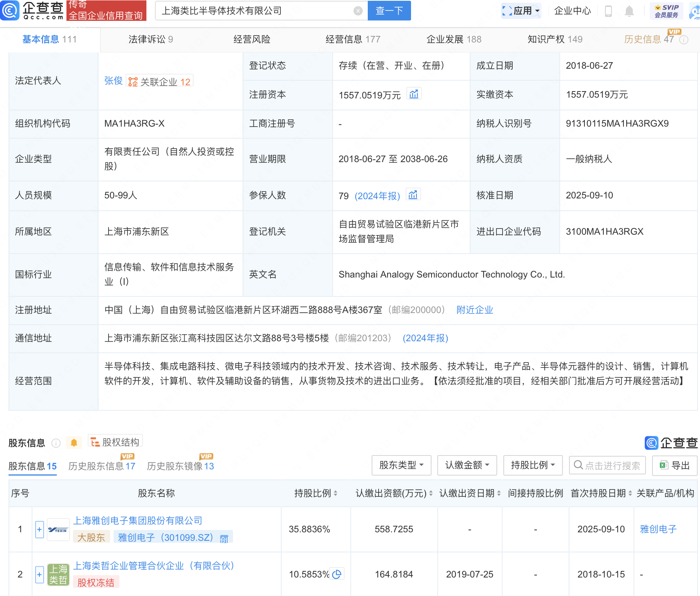Click info icon next to 历史信息
The image size is (700, 596).
[684, 40]
